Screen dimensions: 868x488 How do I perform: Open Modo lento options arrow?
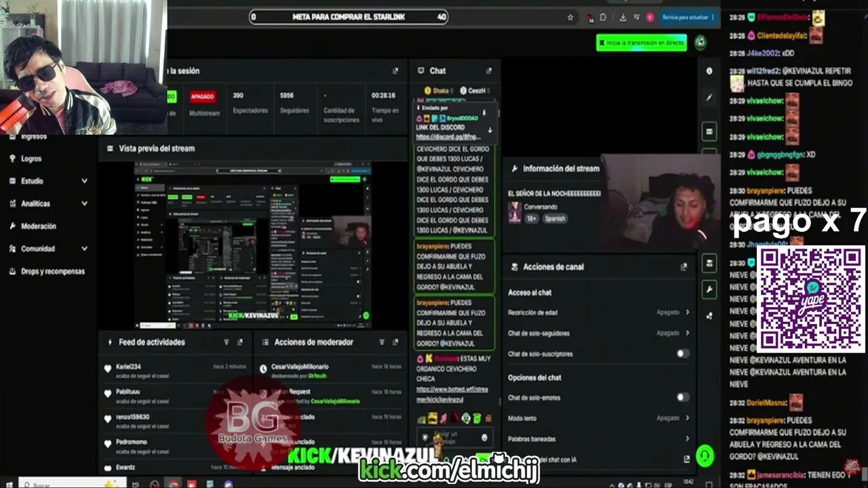pos(687,418)
